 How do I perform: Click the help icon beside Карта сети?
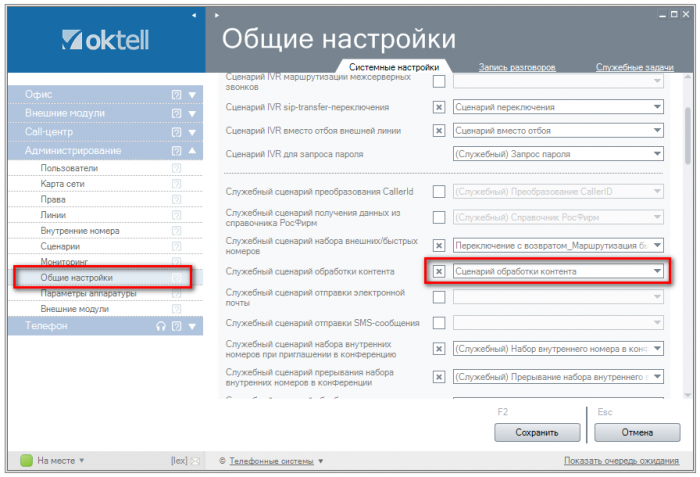pos(176,185)
